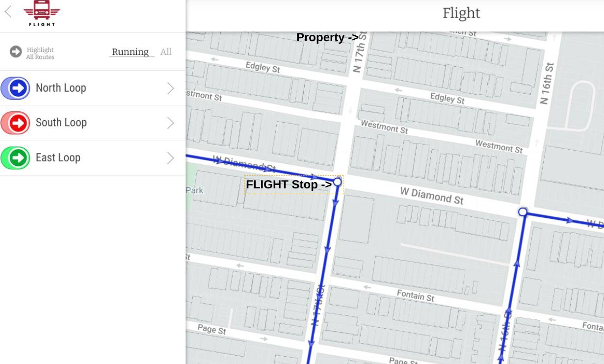This screenshot has width=604, height=364.
Task: Click the blue North Loop arrow icon
Action: [x=19, y=88]
